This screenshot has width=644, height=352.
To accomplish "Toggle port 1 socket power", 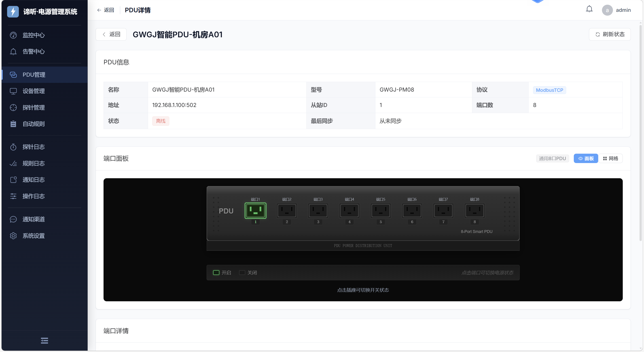I will (x=255, y=210).
